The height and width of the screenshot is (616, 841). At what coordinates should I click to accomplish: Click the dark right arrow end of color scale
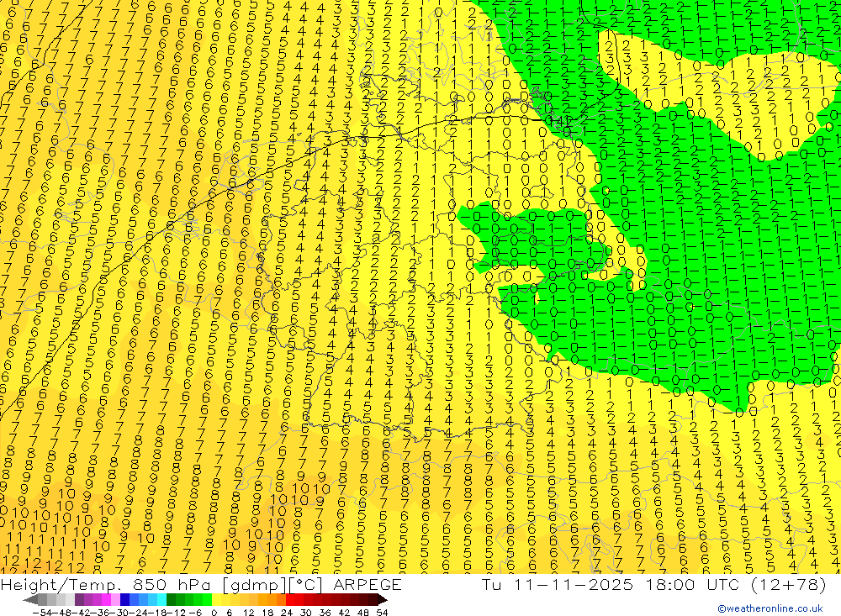click(x=381, y=600)
